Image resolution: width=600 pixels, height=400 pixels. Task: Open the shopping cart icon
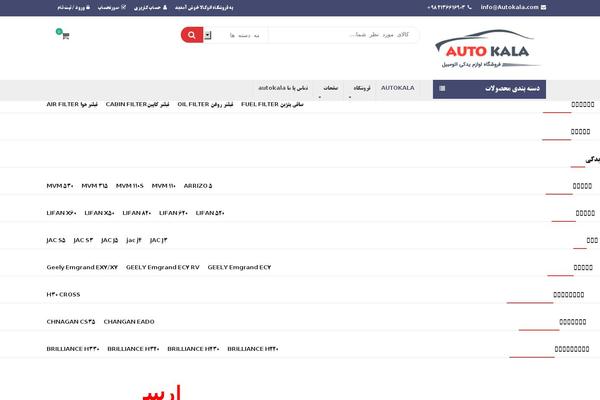65,36
